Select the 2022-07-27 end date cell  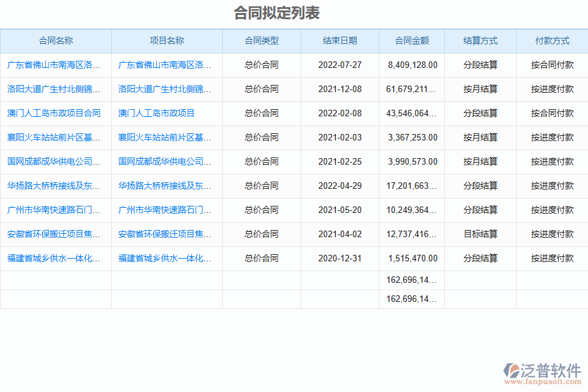340,65
